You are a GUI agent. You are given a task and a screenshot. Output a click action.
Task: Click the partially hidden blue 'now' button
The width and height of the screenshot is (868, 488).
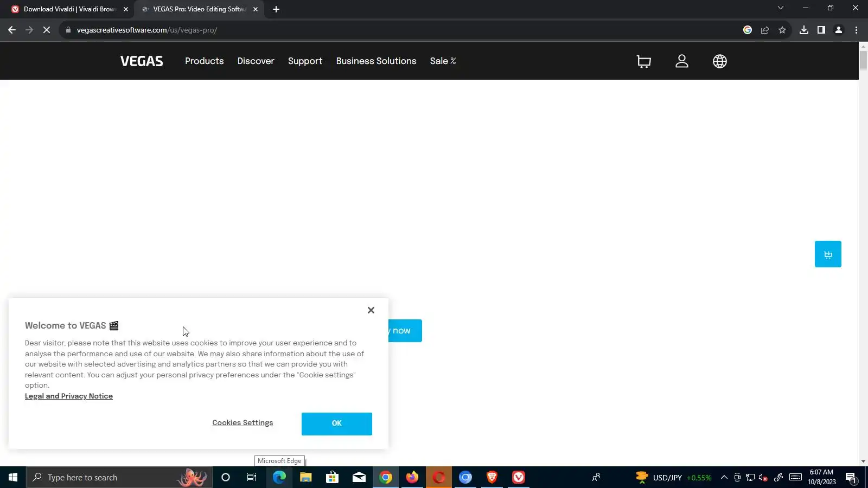coord(405,331)
